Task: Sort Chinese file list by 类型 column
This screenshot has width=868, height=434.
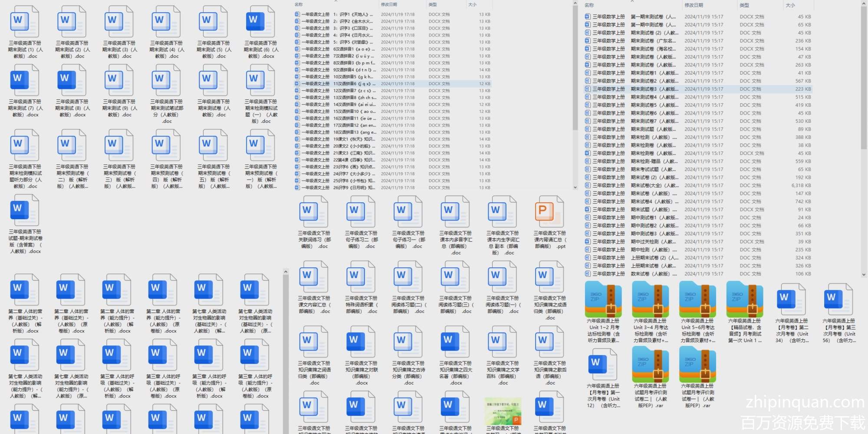Action: [433, 5]
